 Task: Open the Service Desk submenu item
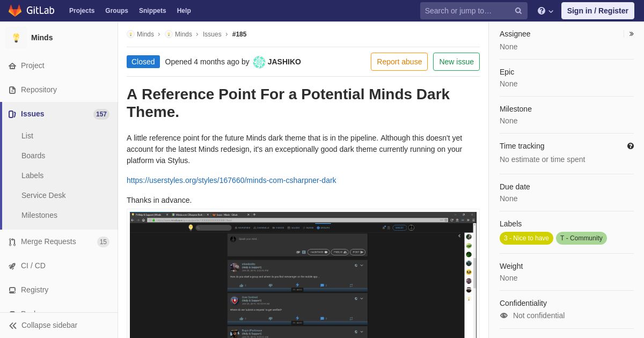(43, 195)
